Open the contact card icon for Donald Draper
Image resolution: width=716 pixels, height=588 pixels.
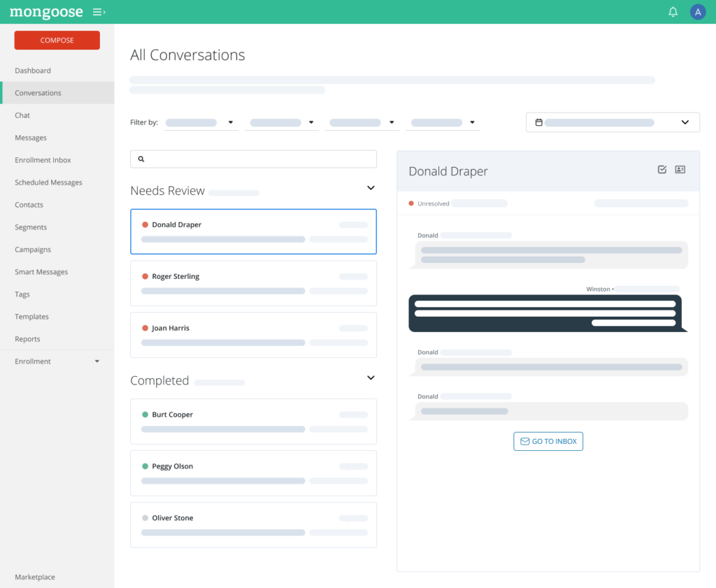(x=680, y=170)
